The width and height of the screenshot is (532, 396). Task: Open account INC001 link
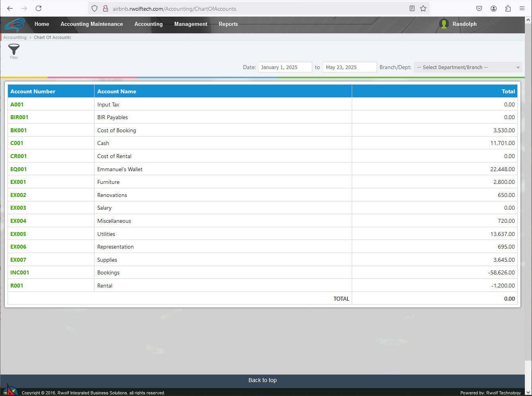pyautogui.click(x=20, y=273)
